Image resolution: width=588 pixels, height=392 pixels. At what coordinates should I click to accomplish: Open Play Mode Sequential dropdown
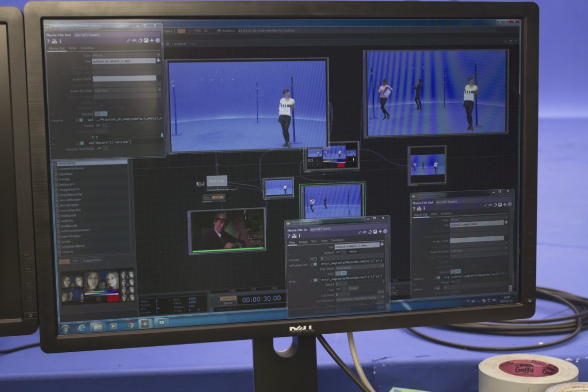(360, 268)
